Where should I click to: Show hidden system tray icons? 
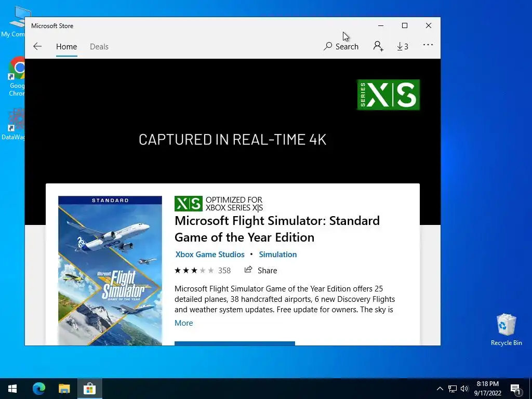click(440, 389)
